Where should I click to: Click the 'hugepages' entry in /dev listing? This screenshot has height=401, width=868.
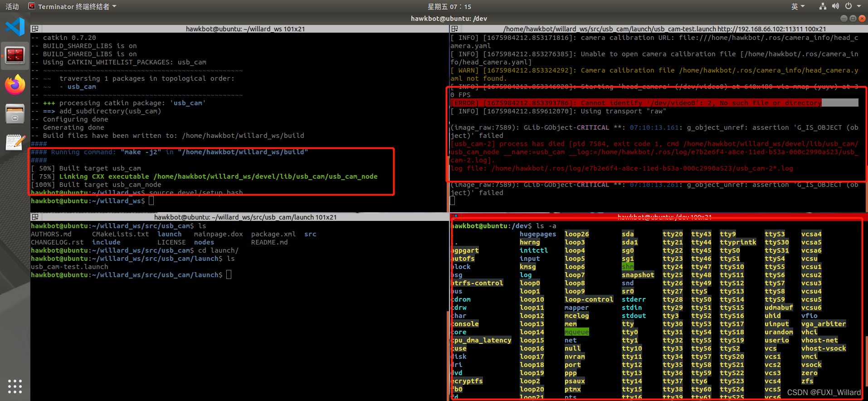tap(538, 234)
